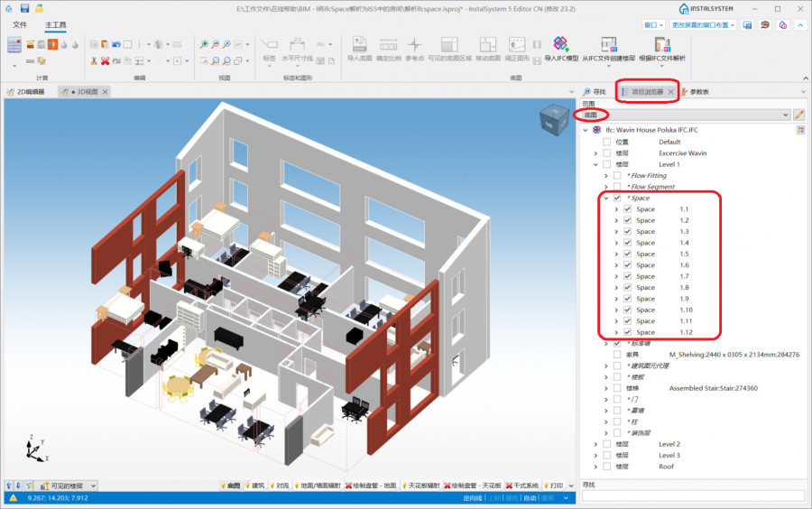Enable the Flow Fitting checkbox
812x509 pixels.
coord(617,176)
